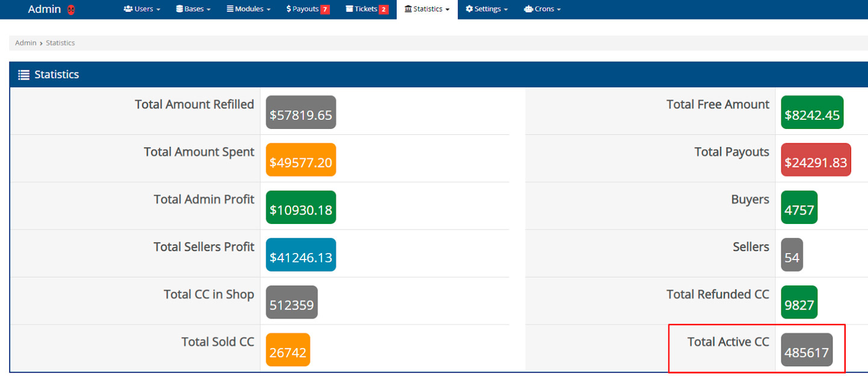The height and width of the screenshot is (389, 868).
Task: Select the active Statistics tab
Action: click(427, 9)
